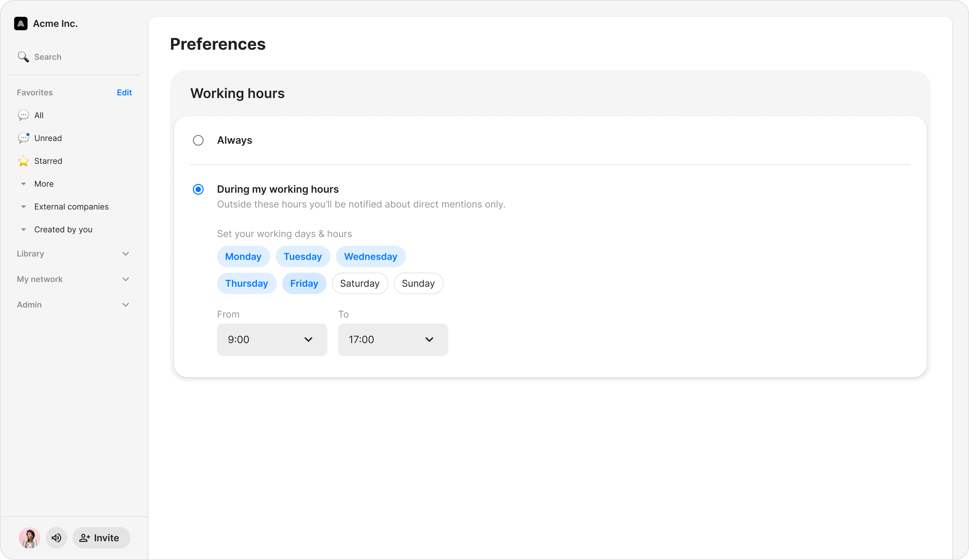Click the Acme Inc. logo icon
The height and width of the screenshot is (560, 969).
(21, 24)
